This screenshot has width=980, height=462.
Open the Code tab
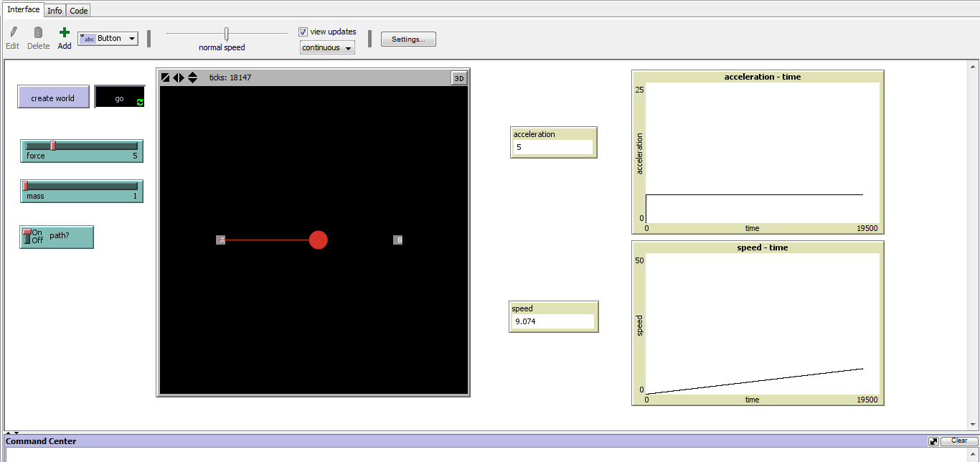[x=79, y=11]
